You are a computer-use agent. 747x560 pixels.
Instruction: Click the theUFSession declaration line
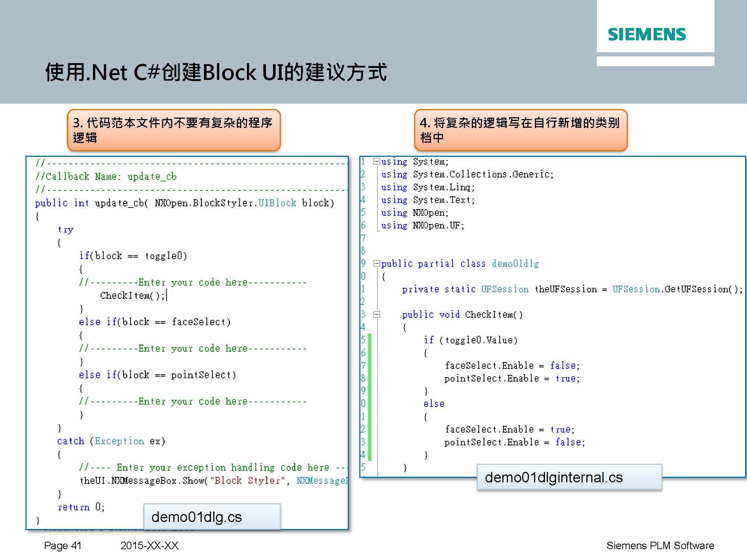pos(573,289)
